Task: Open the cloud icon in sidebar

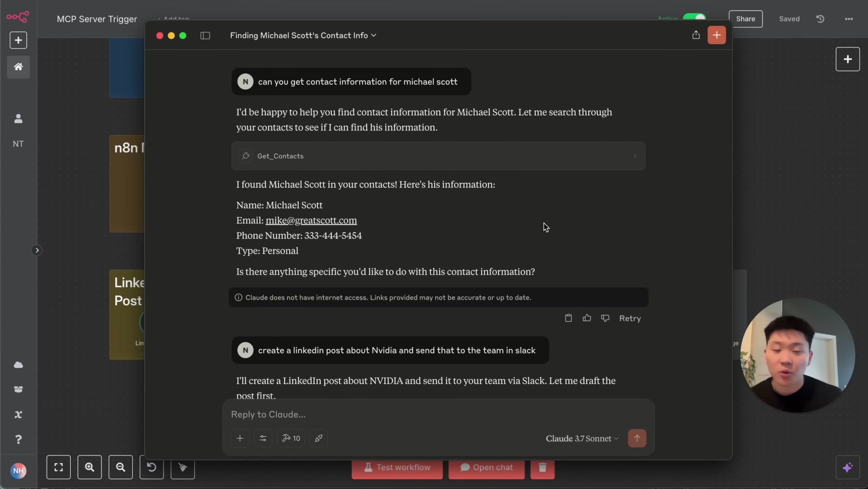Action: 18,365
